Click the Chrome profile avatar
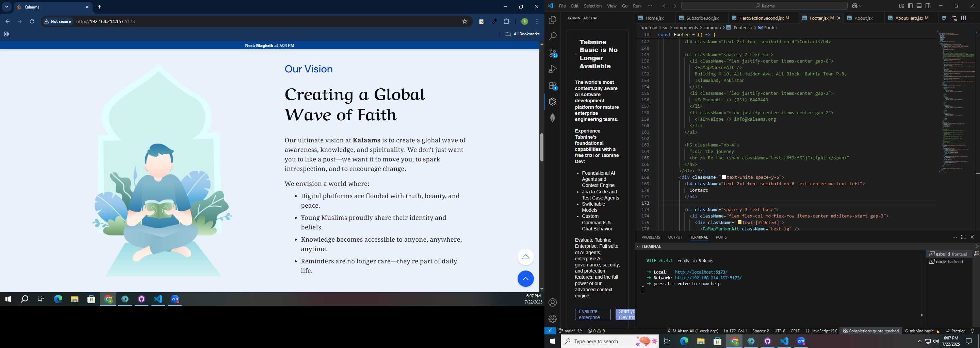The width and height of the screenshot is (980, 348). (x=524, y=22)
